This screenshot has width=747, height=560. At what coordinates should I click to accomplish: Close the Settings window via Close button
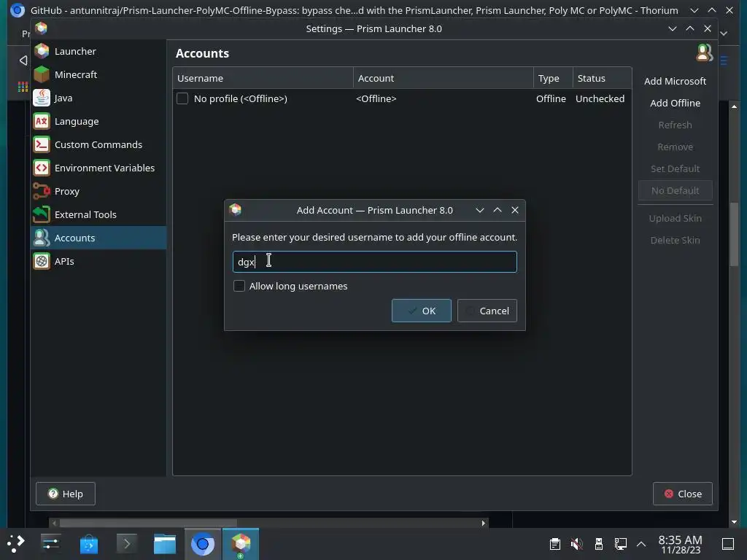point(682,494)
